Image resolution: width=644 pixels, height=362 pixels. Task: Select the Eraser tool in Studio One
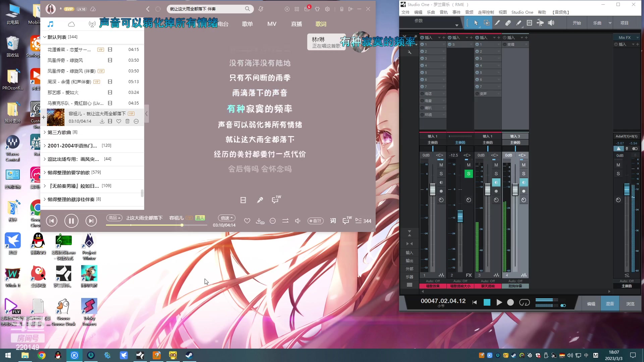pos(508,23)
